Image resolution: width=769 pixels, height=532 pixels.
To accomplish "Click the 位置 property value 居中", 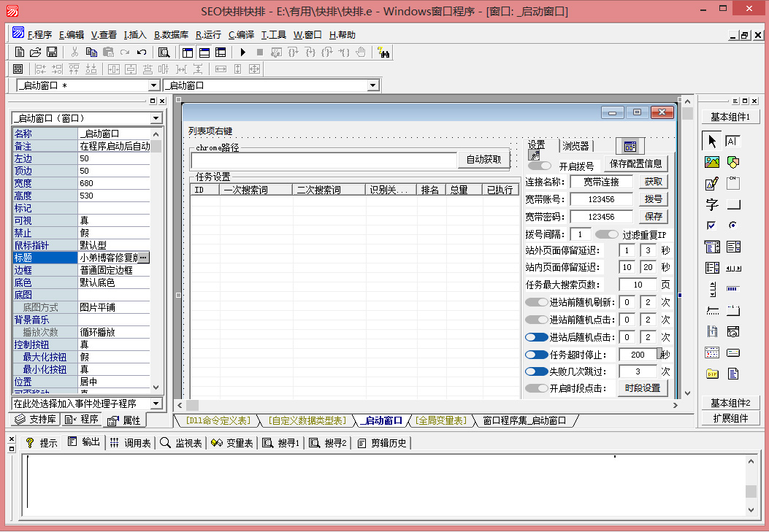I will click(114, 382).
